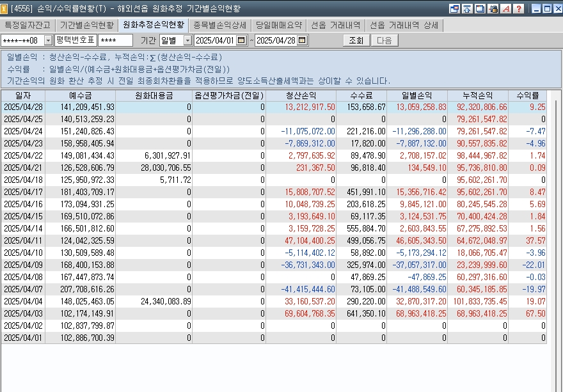
Task: Click the 조회 search button
Action: [356, 40]
